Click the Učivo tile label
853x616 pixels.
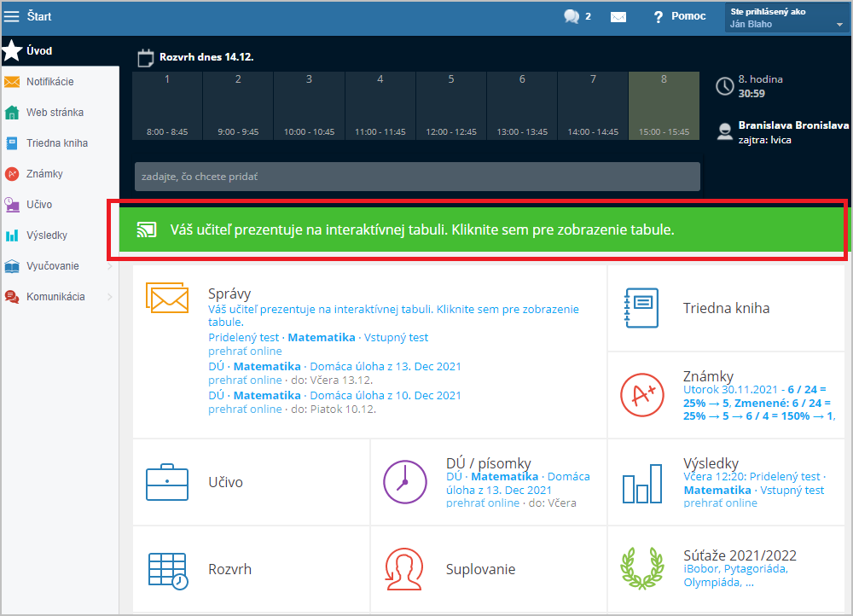225,482
